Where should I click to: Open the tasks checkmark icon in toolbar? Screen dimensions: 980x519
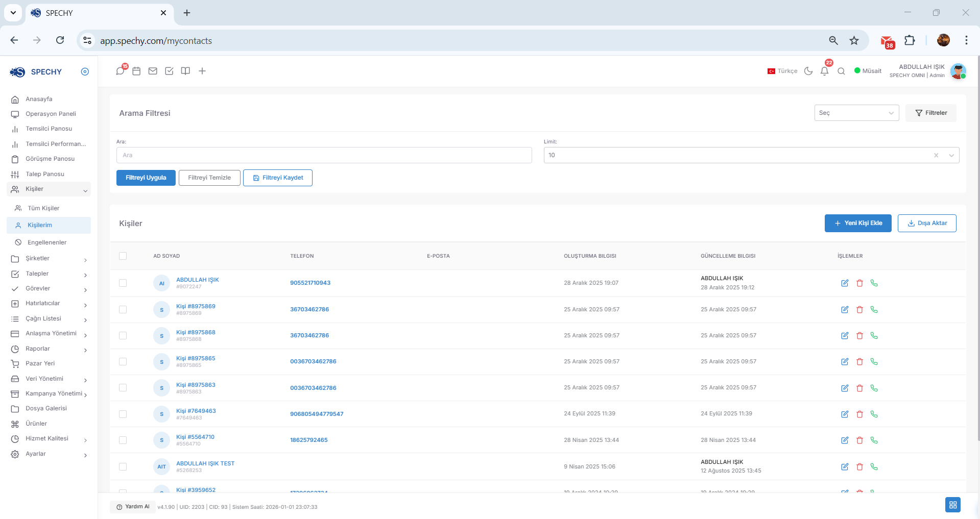point(169,71)
